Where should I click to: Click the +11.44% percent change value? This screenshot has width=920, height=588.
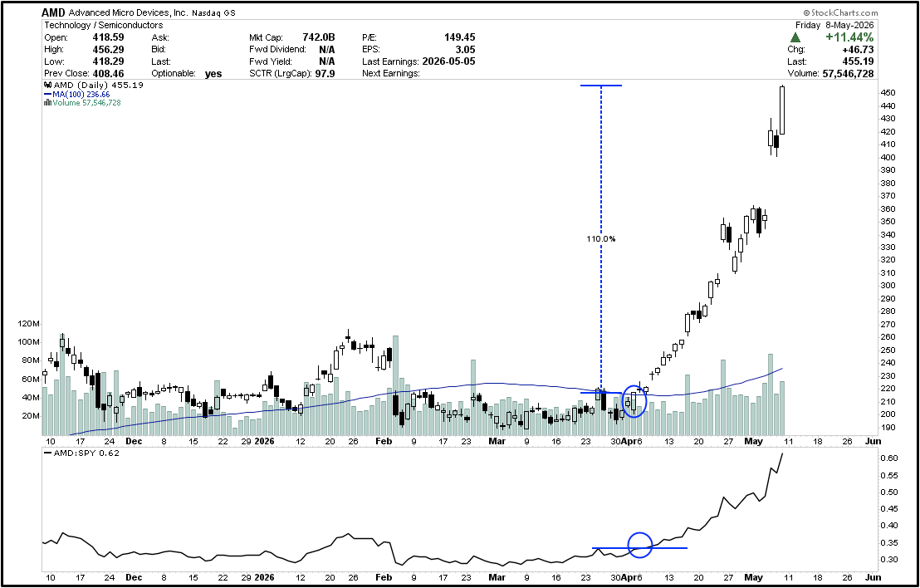click(849, 37)
